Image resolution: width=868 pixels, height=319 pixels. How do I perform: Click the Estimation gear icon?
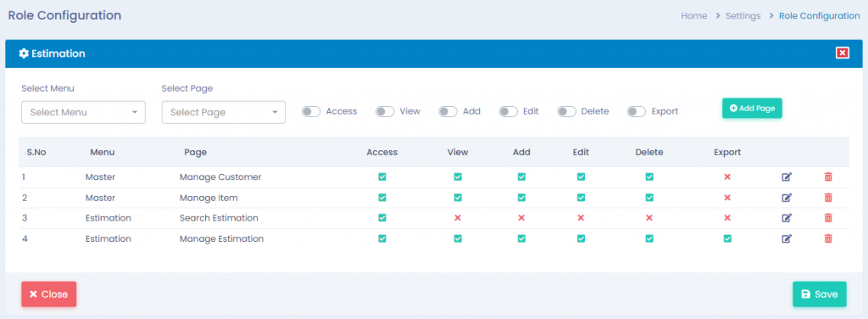[23, 53]
